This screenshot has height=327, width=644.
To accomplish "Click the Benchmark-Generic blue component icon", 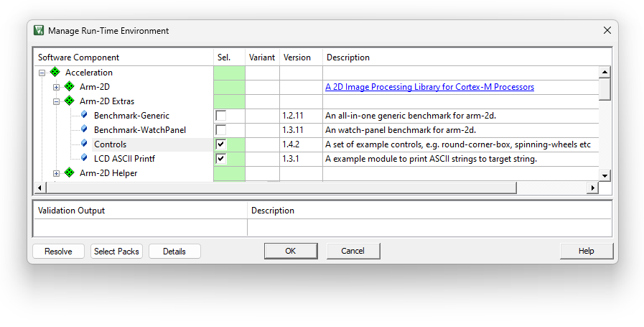I will point(84,115).
